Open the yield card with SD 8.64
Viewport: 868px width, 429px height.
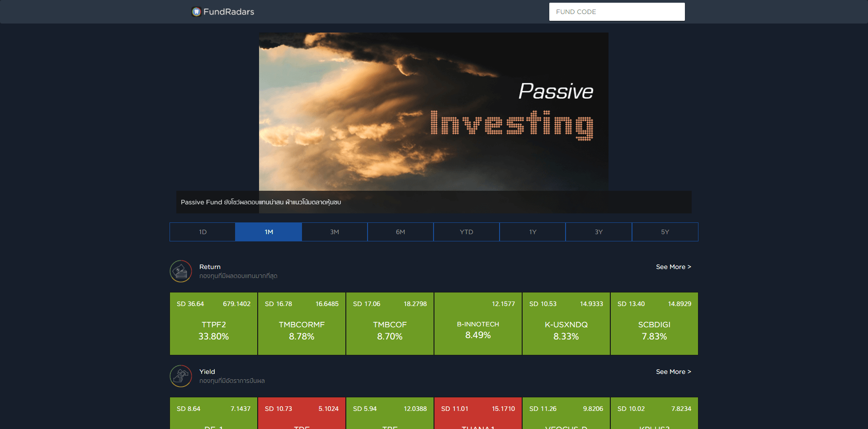(x=213, y=413)
